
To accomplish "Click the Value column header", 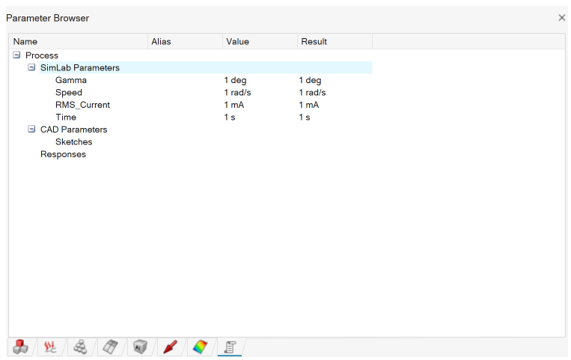I will pyautogui.click(x=260, y=41).
